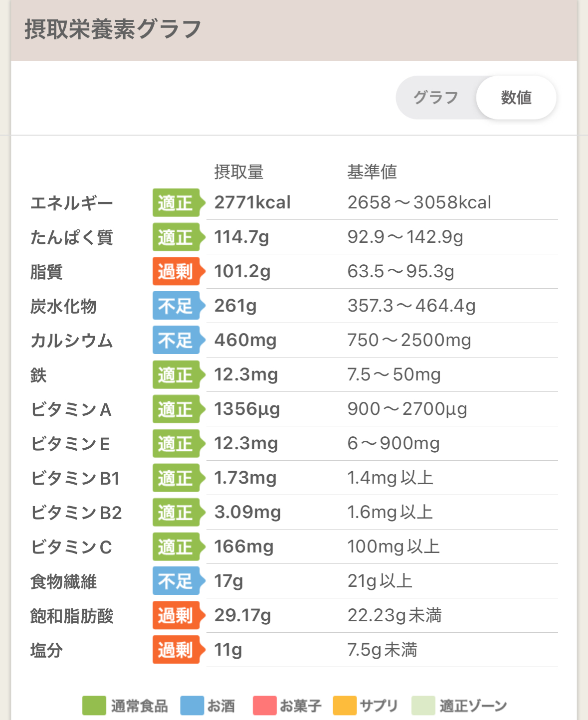Screen dimensions: 588x720
Task: Click the 過剰 badge beside 飽和脂肪酸
Action: [179, 616]
